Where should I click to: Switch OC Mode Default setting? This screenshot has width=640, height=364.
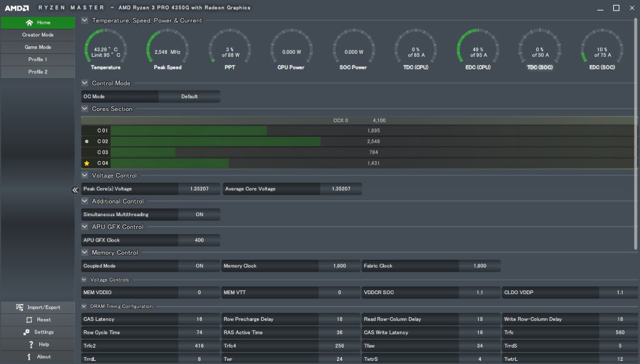pyautogui.click(x=189, y=96)
